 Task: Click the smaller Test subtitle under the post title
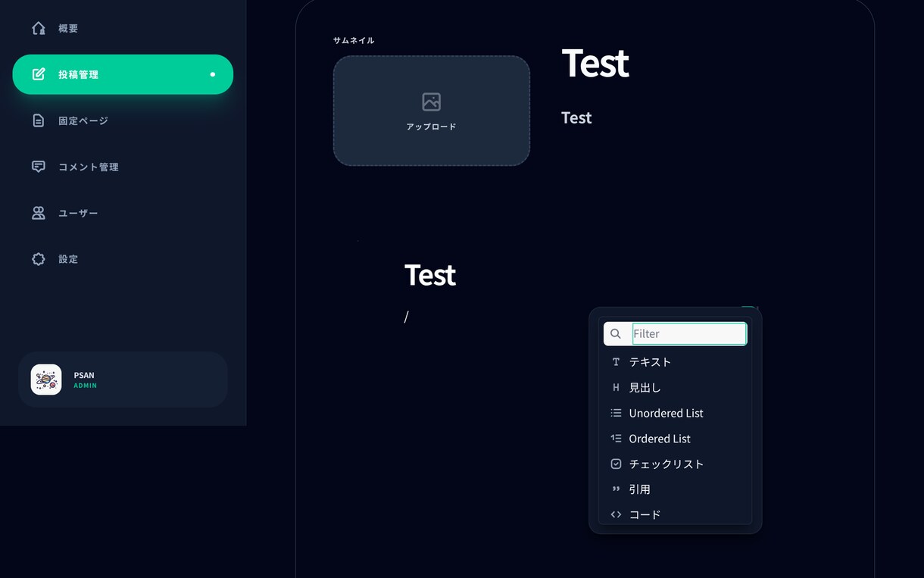pyautogui.click(x=576, y=117)
